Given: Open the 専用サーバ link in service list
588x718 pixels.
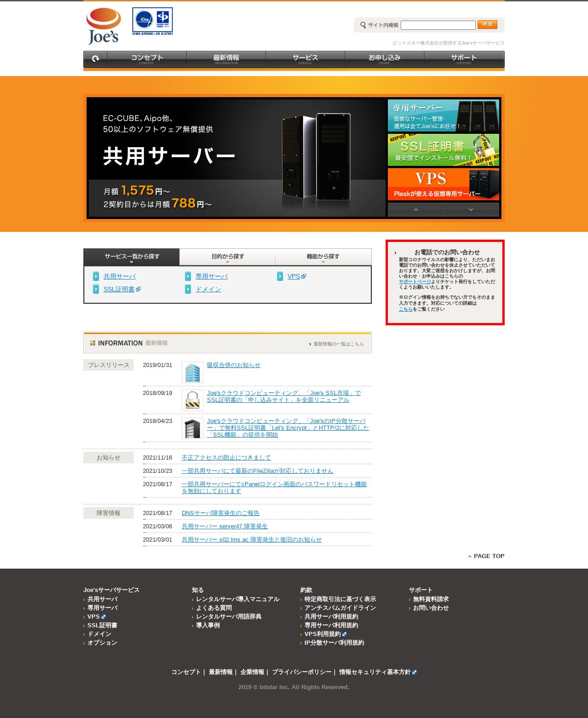Looking at the screenshot, I should (x=212, y=276).
